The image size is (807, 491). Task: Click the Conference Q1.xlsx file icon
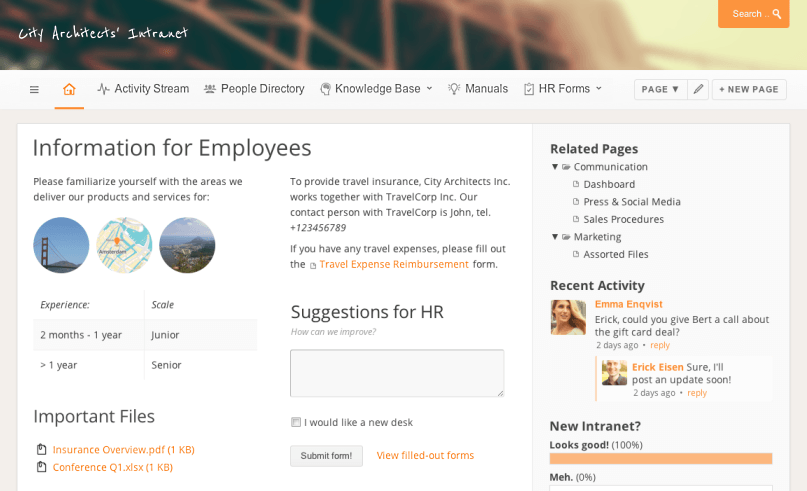42,467
